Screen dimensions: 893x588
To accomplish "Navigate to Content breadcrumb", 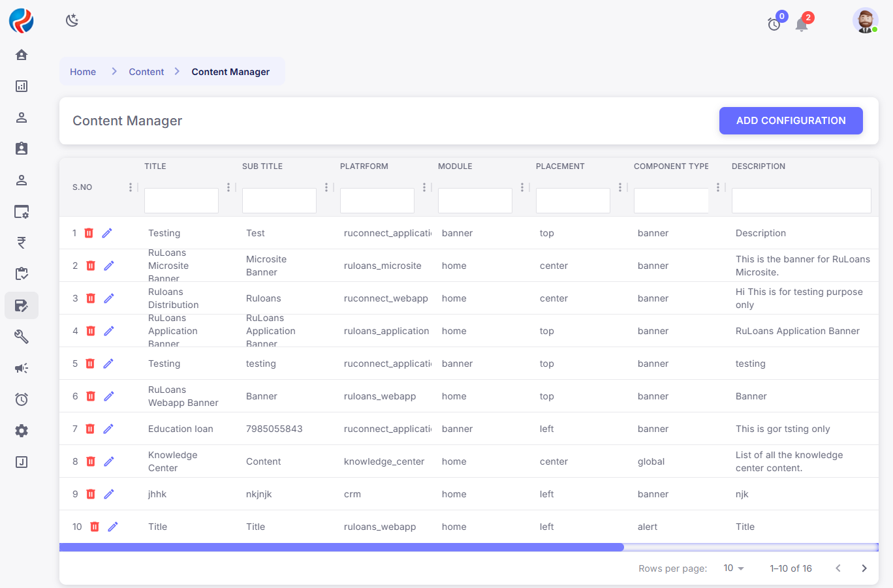I will [146, 72].
